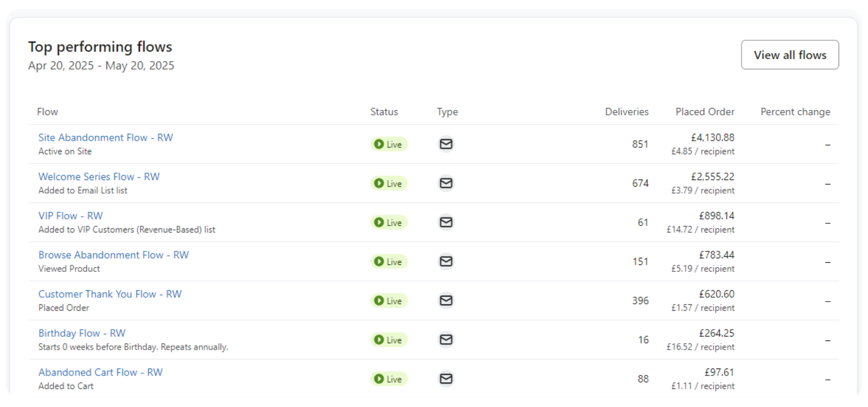This screenshot has width=868, height=407.
Task: Click email icon for Browse Abandonment Flow
Action: [x=446, y=261]
